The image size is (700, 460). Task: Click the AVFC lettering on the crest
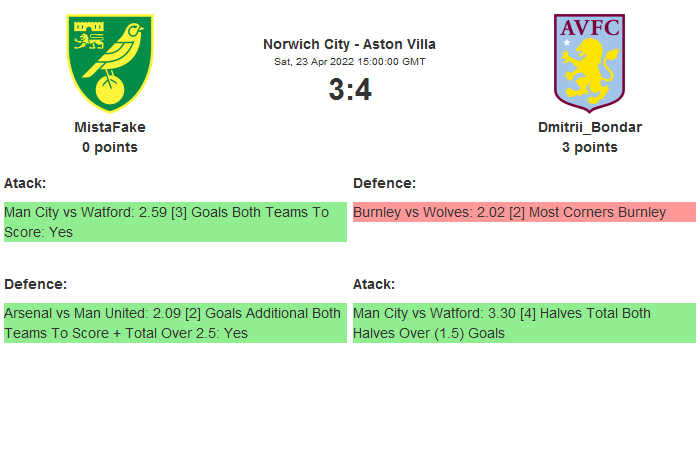tap(590, 27)
